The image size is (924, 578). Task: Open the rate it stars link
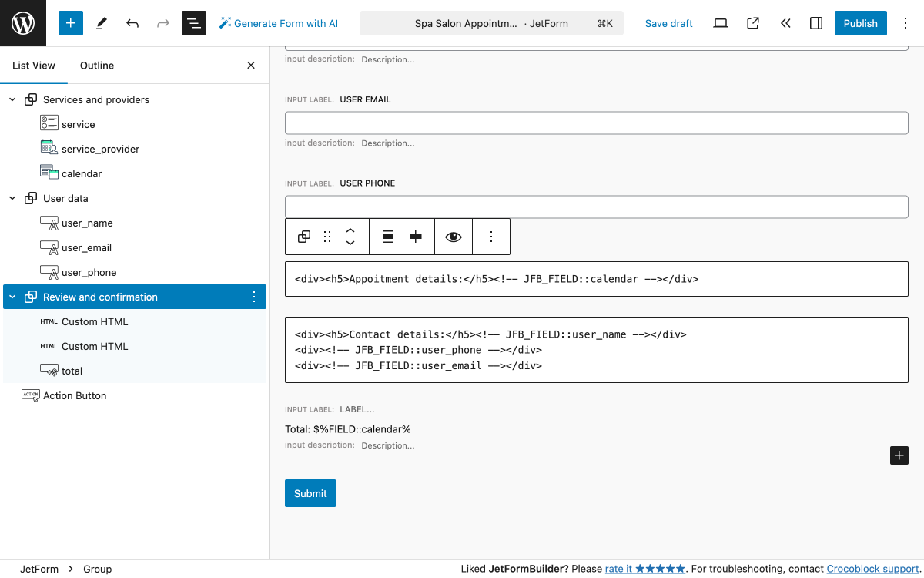(x=645, y=569)
